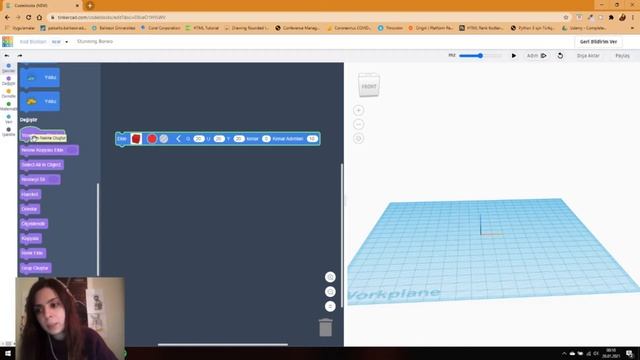The width and height of the screenshot is (640, 360).
Task: Click the workspace horizontal scrollbar
Action: point(223,344)
